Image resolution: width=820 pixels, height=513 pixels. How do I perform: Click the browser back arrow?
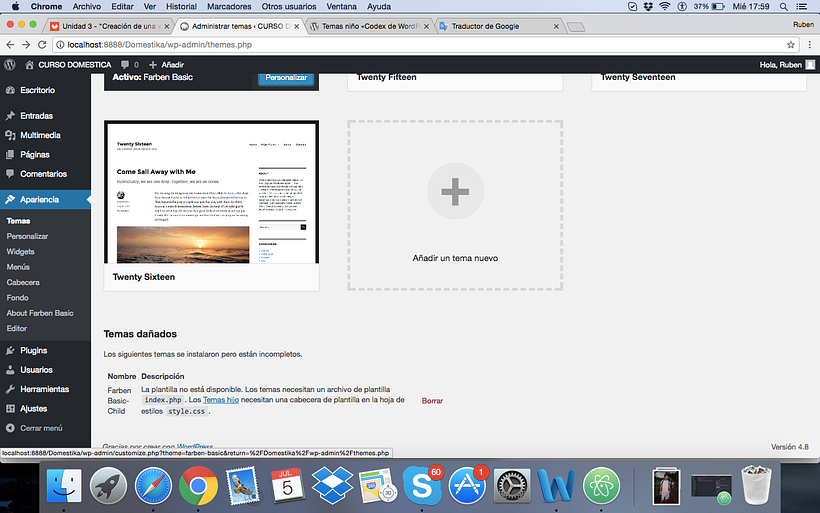click(10, 45)
